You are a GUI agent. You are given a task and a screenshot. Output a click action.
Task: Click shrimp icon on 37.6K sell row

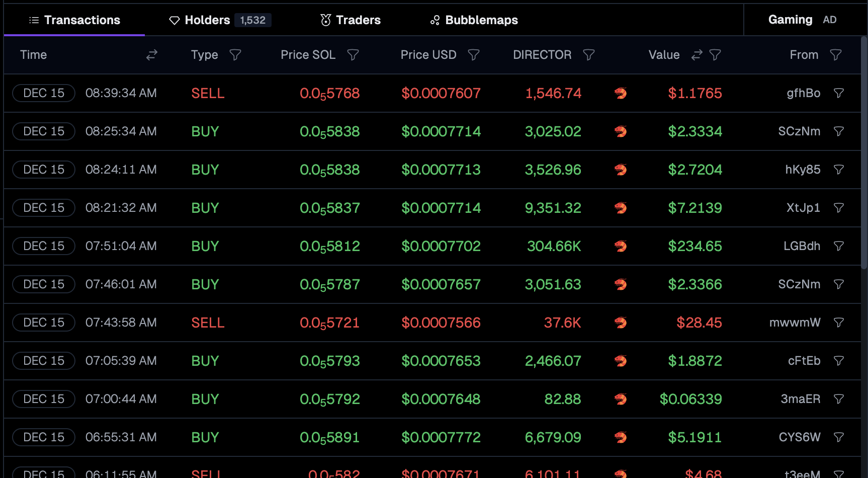(621, 323)
